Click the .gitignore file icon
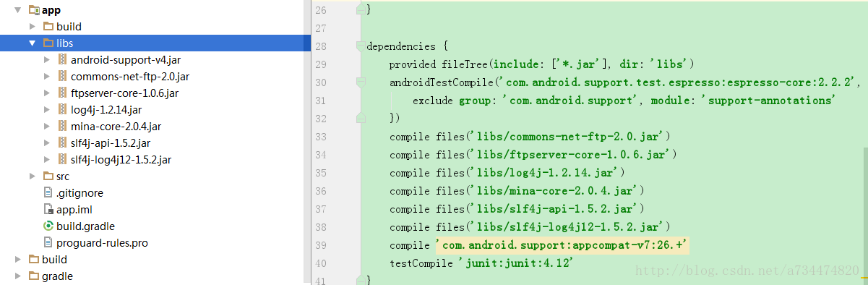 click(48, 193)
